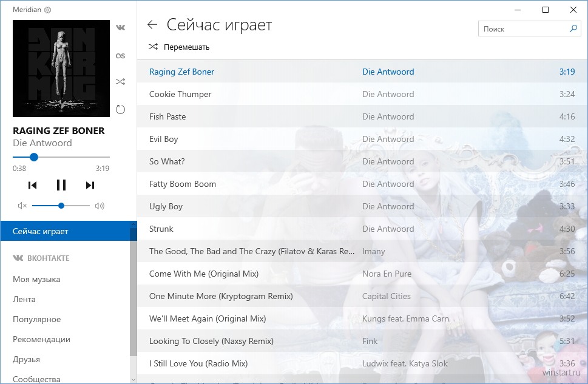This screenshot has width=588, height=384.
Task: Click the volume slider handle
Action: click(61, 206)
